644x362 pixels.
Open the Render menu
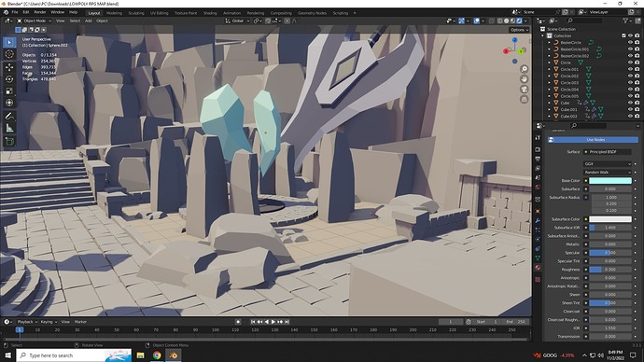click(x=40, y=12)
